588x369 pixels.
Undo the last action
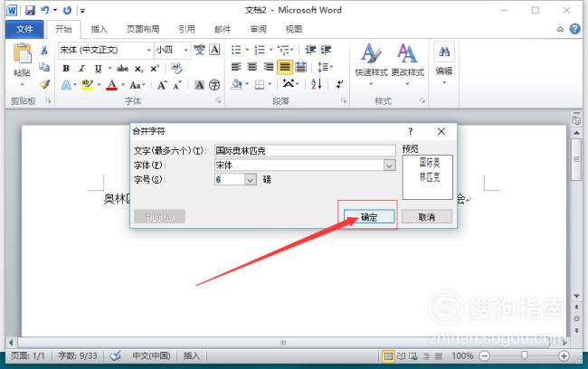coord(45,10)
